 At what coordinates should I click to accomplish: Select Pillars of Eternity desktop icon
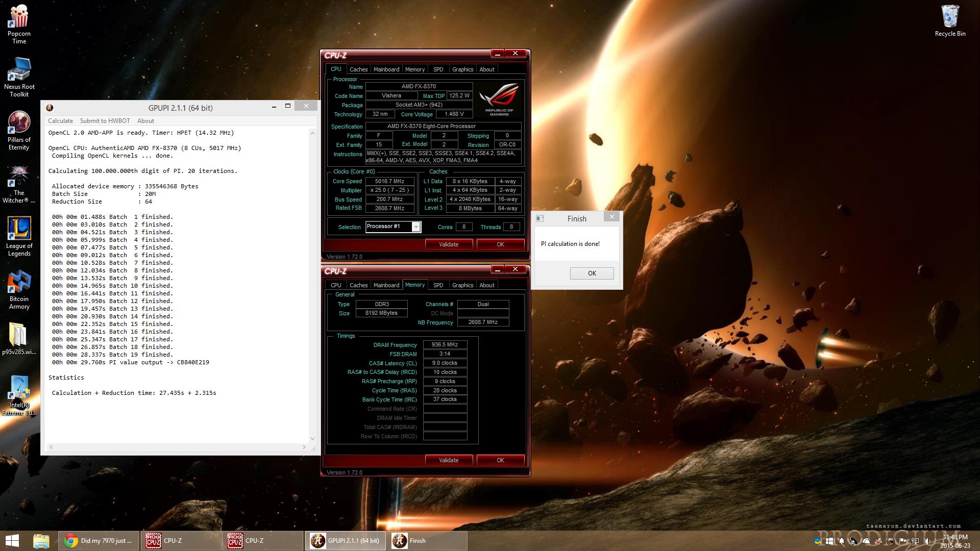click(x=19, y=130)
